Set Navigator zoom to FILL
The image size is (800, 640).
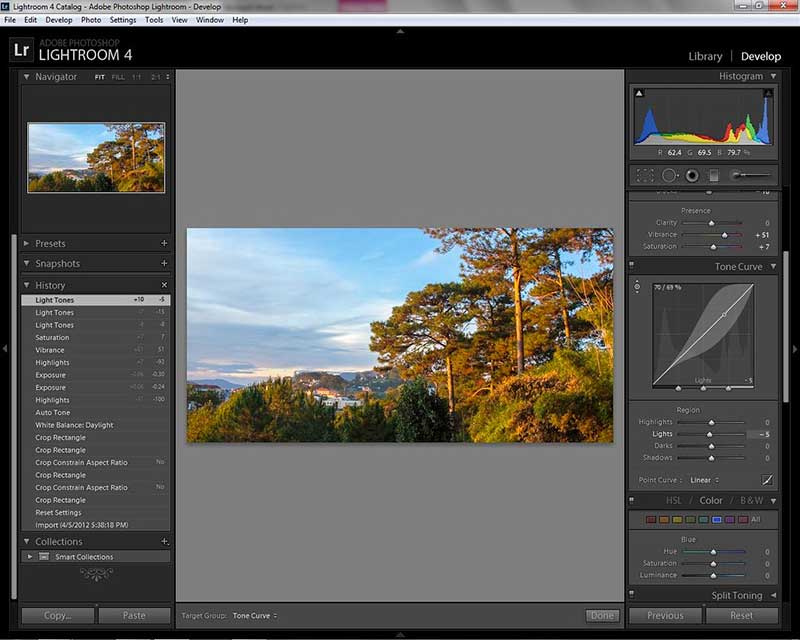click(x=118, y=77)
